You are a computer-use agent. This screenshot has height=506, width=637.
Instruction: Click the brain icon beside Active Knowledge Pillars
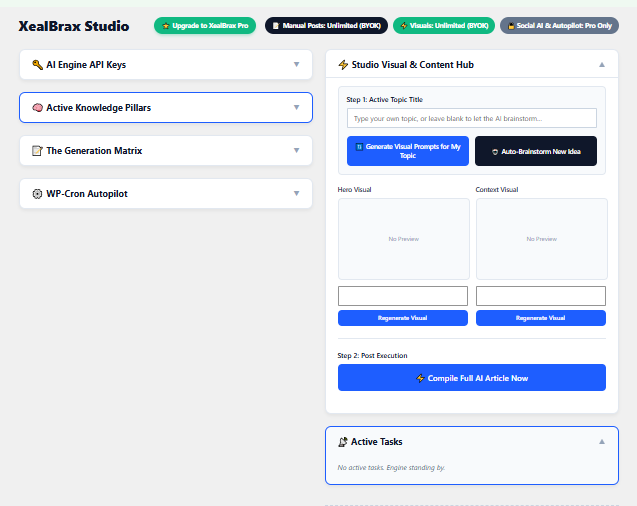37,108
